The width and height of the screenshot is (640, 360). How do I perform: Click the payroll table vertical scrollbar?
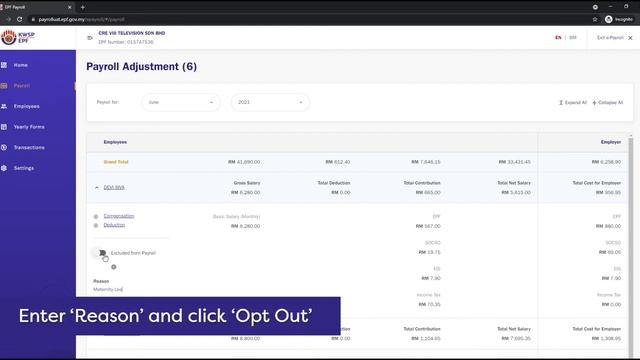pos(631,245)
